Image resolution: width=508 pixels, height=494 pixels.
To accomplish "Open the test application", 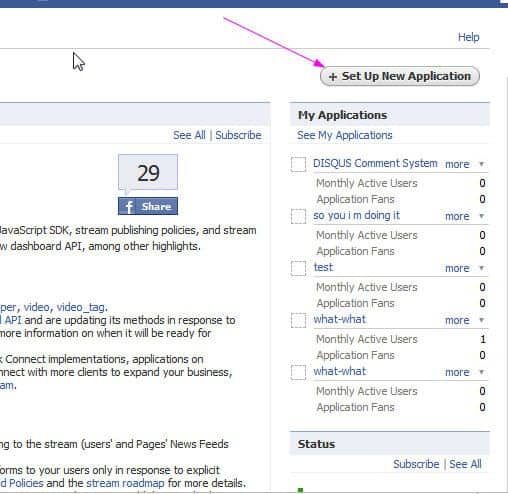I will (323, 267).
